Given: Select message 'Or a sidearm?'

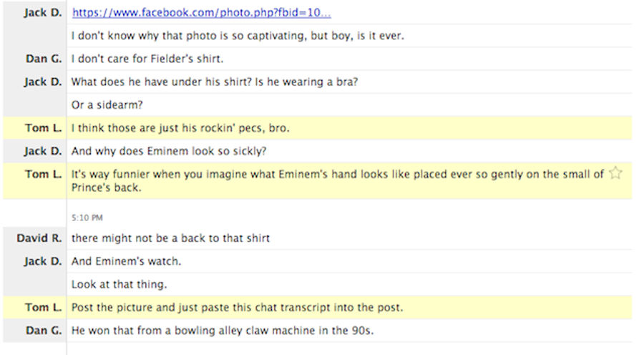Looking at the screenshot, I should pos(107,105).
